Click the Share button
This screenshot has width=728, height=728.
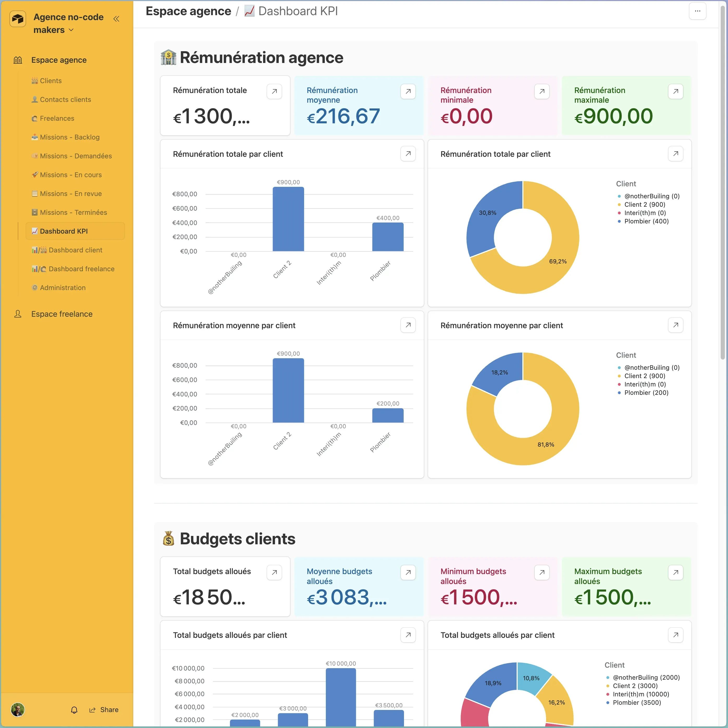point(104,710)
